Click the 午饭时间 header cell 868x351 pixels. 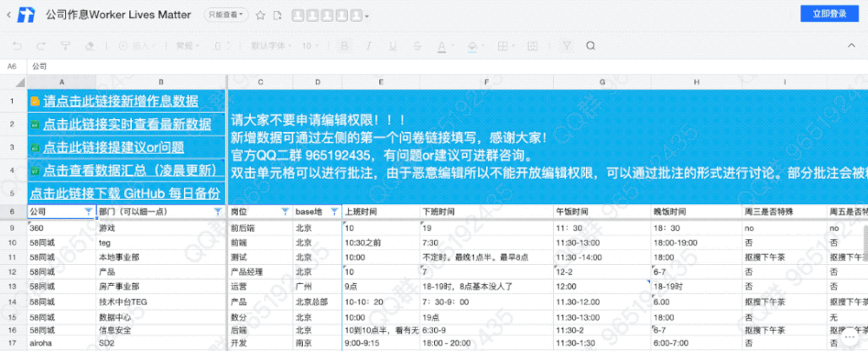coord(602,212)
